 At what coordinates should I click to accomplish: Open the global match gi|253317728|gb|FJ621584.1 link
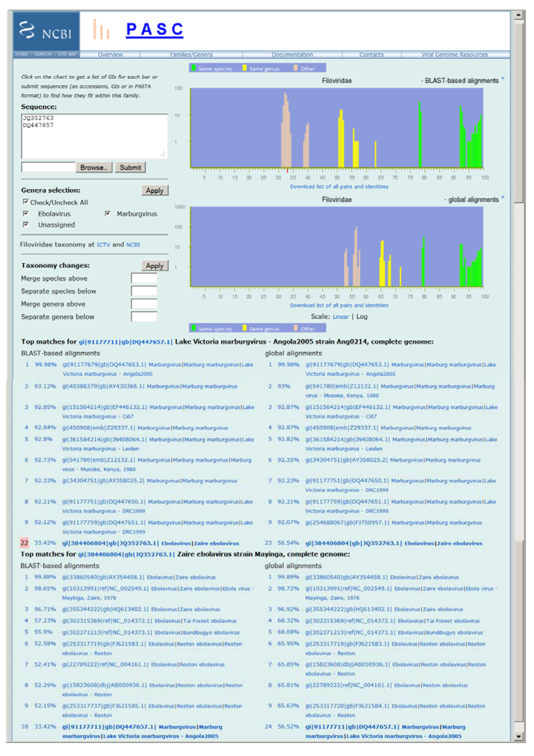[x=347, y=706]
